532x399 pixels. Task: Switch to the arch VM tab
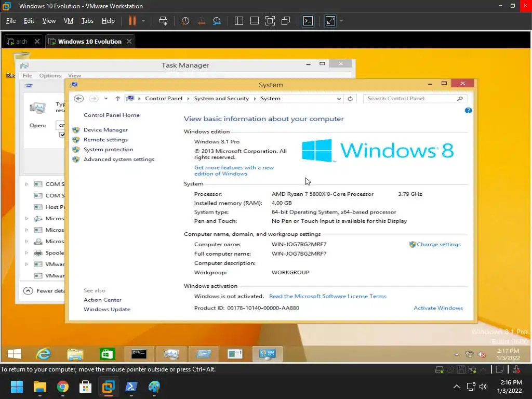point(19,42)
